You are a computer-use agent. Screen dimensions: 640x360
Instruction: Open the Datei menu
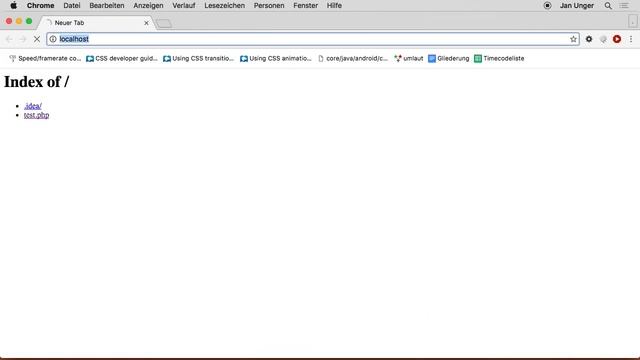(x=72, y=6)
